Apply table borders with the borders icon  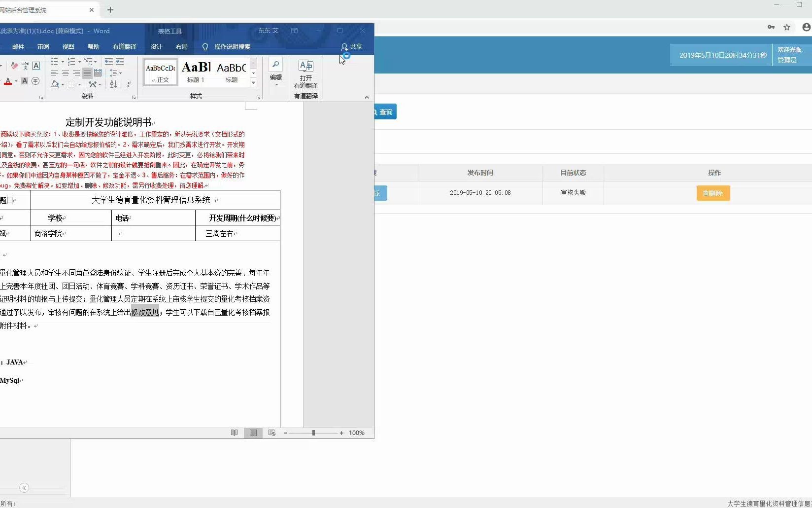(x=71, y=84)
